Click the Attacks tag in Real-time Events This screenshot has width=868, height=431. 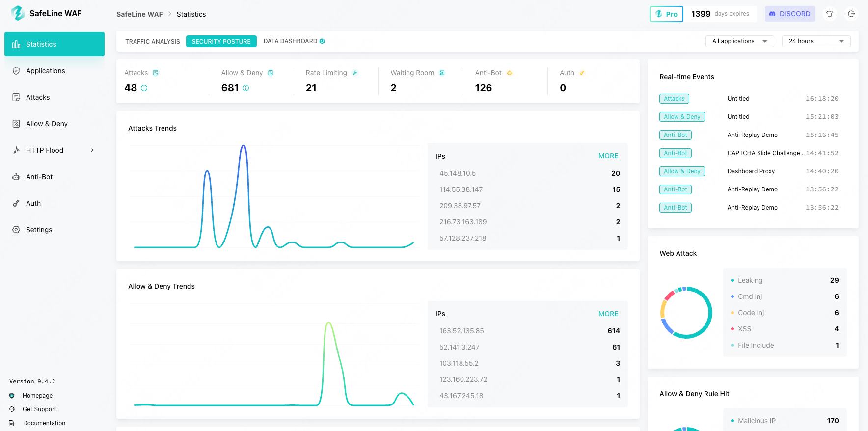click(674, 99)
